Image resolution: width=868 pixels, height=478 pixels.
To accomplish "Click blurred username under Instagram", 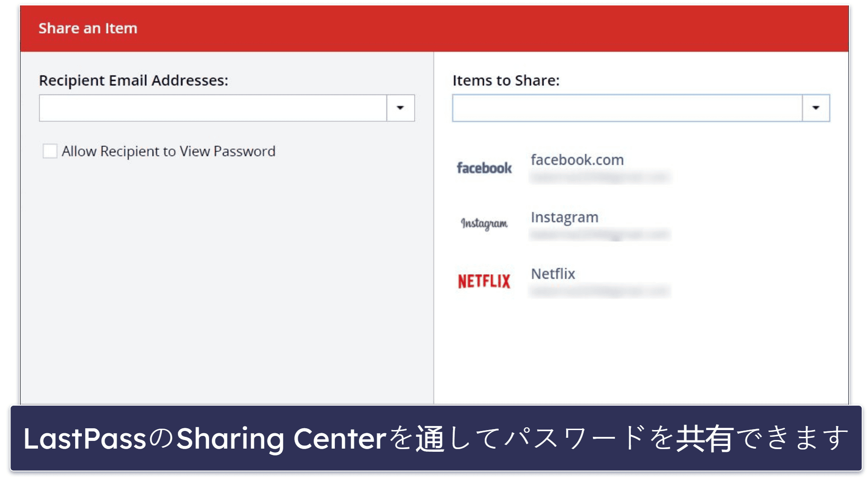I will coord(600,234).
